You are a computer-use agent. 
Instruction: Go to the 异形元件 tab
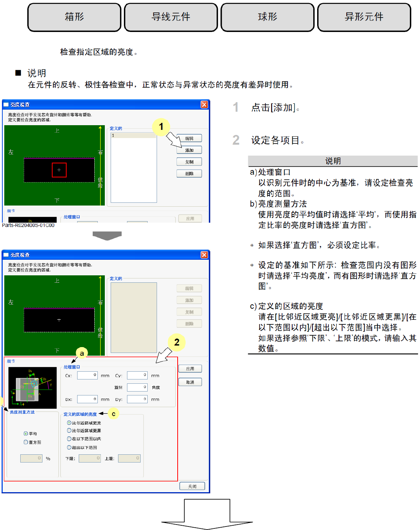(x=364, y=17)
